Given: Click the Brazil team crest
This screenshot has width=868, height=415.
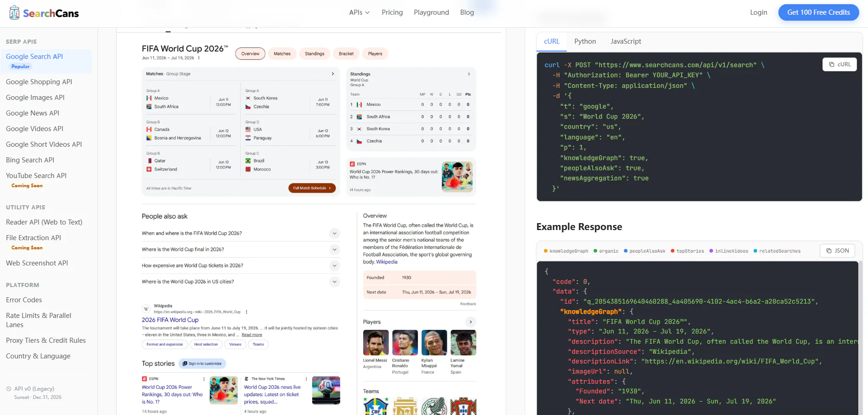Looking at the screenshot, I should [x=376, y=406].
